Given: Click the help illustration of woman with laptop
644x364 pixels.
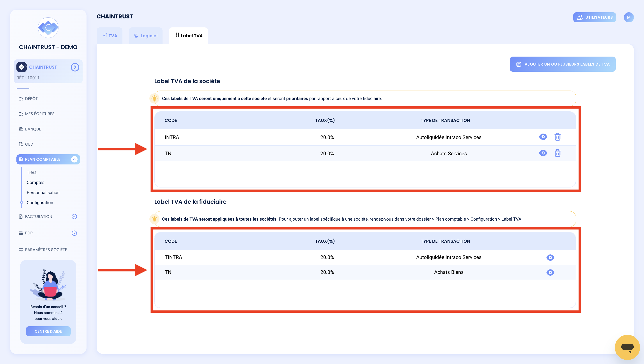Looking at the screenshot, I should click(48, 285).
